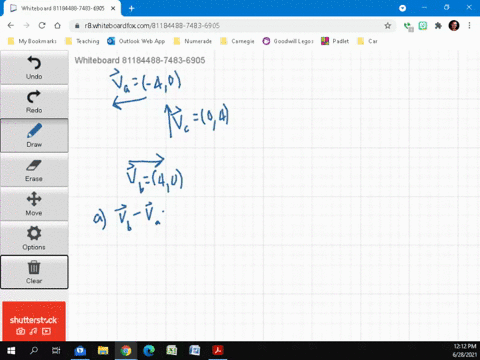Open the Numerade bookmarks folder

point(193,41)
